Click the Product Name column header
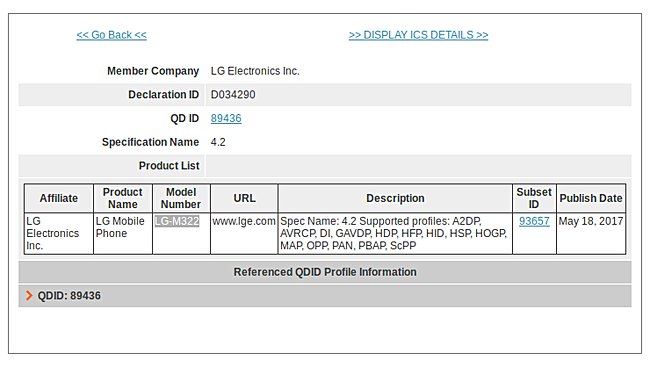Image resolution: width=650 pixels, height=367 pixels. point(123,198)
